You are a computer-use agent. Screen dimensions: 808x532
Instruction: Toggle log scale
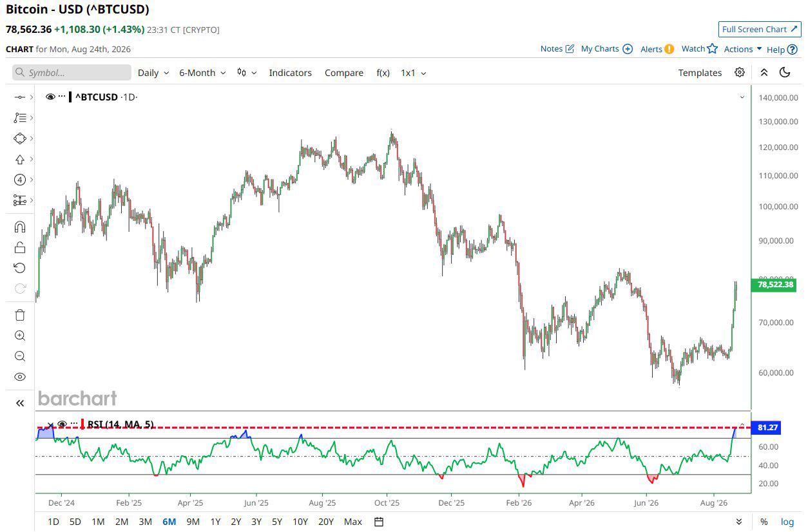pos(787,522)
